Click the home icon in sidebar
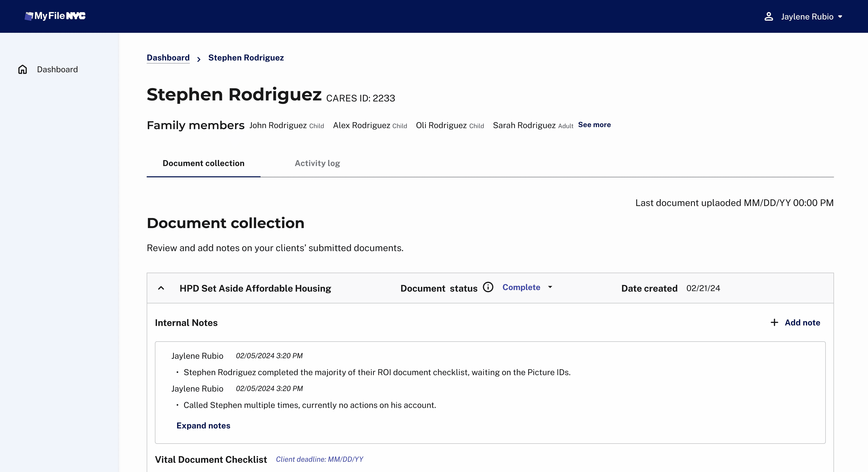Screen dimensions: 868x472 23,69
